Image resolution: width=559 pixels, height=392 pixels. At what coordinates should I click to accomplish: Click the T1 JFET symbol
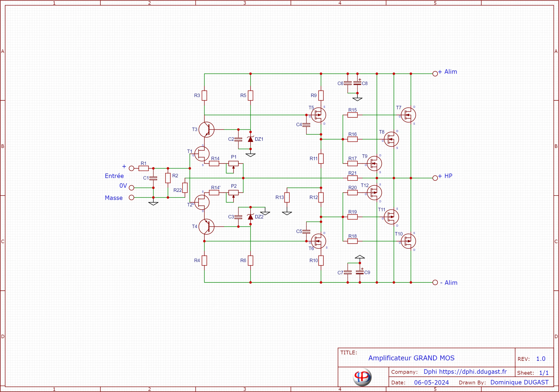point(202,154)
